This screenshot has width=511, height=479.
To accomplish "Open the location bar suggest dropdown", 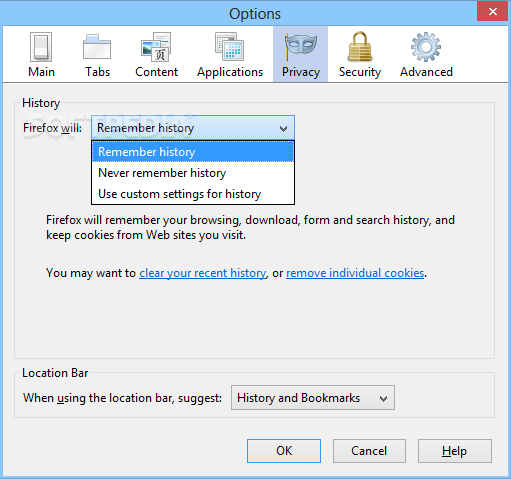I will click(x=313, y=398).
